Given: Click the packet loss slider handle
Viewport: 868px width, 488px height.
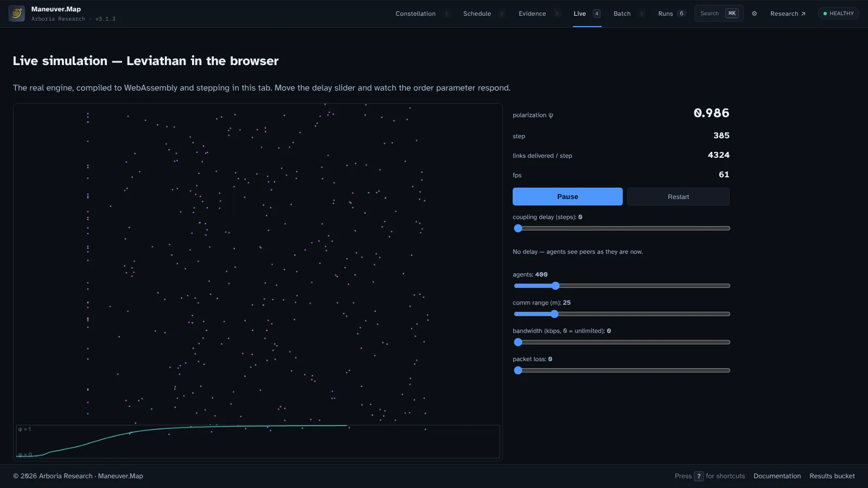Looking at the screenshot, I should pos(518,370).
